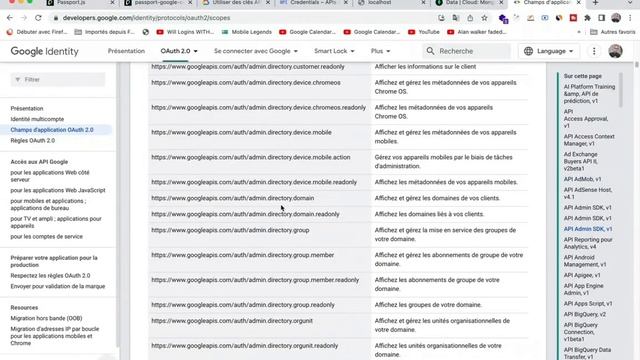The height and width of the screenshot is (360, 640).
Task: Switch to Utiliser des clés API tab
Action: point(236,3)
